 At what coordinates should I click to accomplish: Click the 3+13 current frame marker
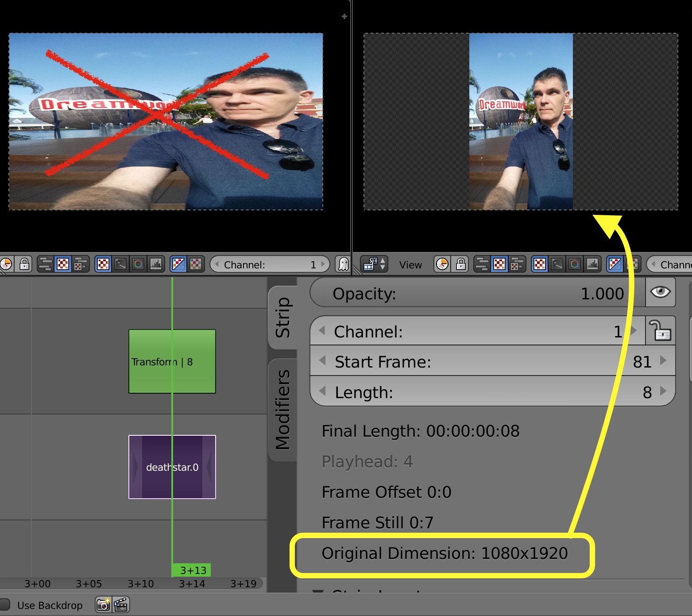point(191,570)
